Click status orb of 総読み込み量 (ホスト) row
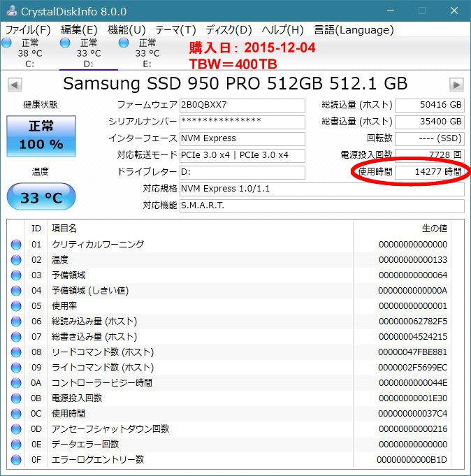 [x=16, y=322]
